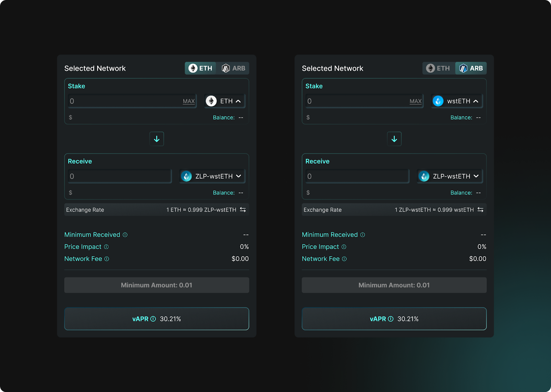Image resolution: width=551 pixels, height=392 pixels.
Task: Open wstETH stake token dropdown in right panel
Action: [x=457, y=101]
